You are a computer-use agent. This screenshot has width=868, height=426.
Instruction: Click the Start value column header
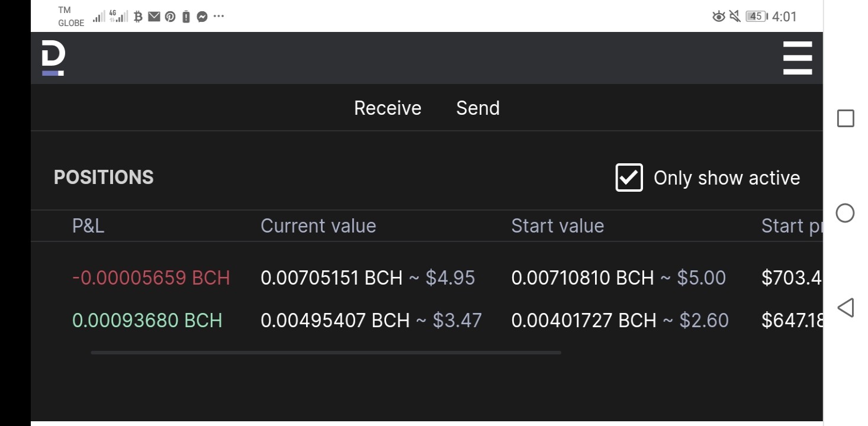(558, 225)
